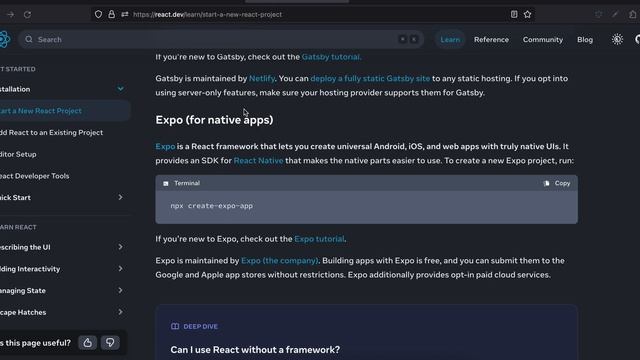Image resolution: width=640 pixels, height=360 pixels.
Task: Expand Adding Interactivity chevron
Action: point(120,269)
